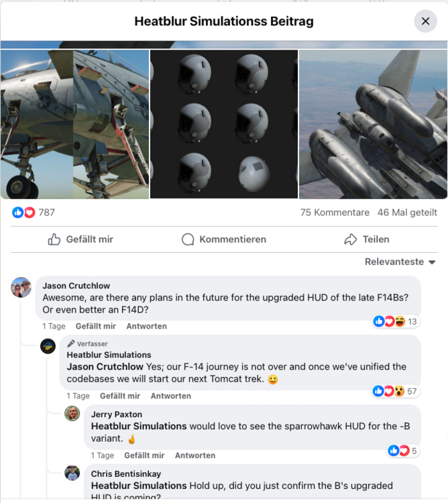Click the Kommentieren speech bubble icon
Viewport: 448px width, 503px height.
[188, 239]
